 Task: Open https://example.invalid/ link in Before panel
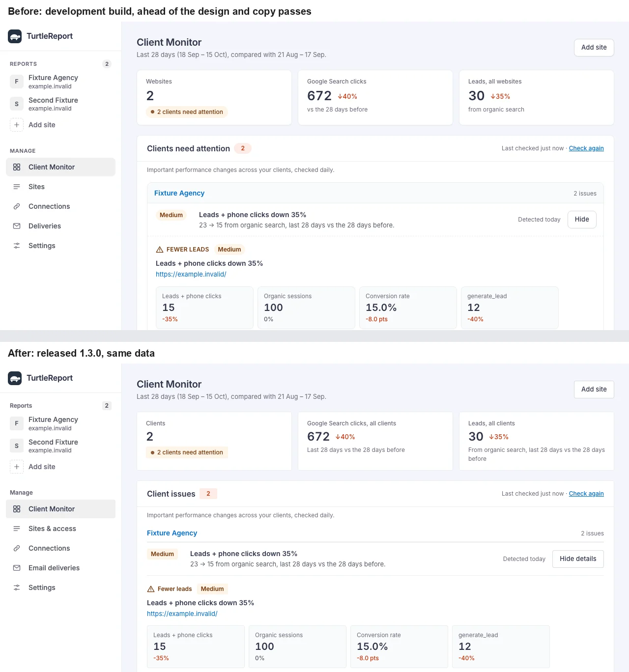coord(191,274)
